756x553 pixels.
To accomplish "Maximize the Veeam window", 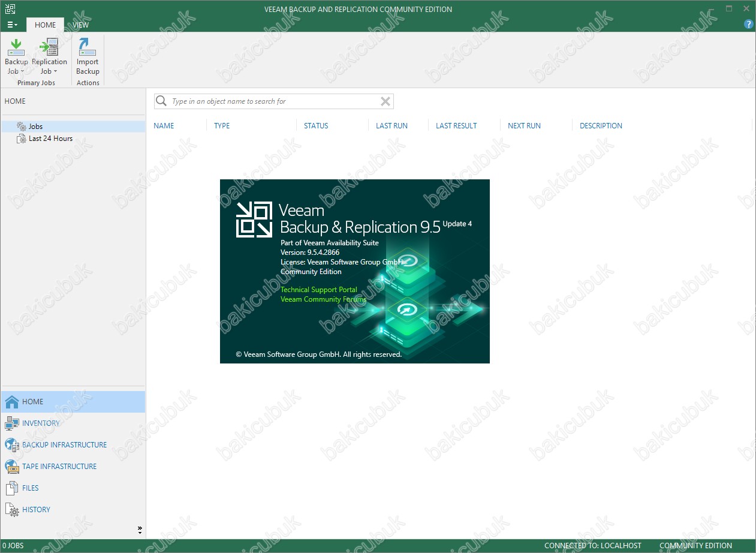I will coord(729,9).
